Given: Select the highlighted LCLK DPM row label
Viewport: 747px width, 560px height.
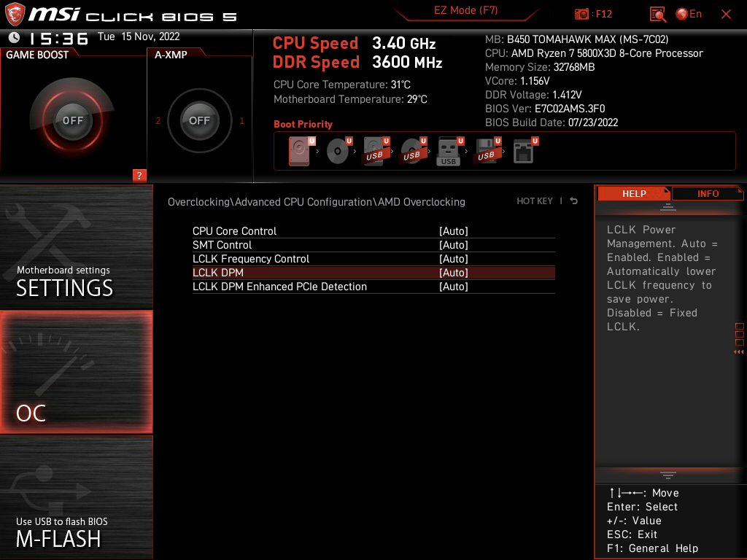Looking at the screenshot, I should tap(217, 273).
